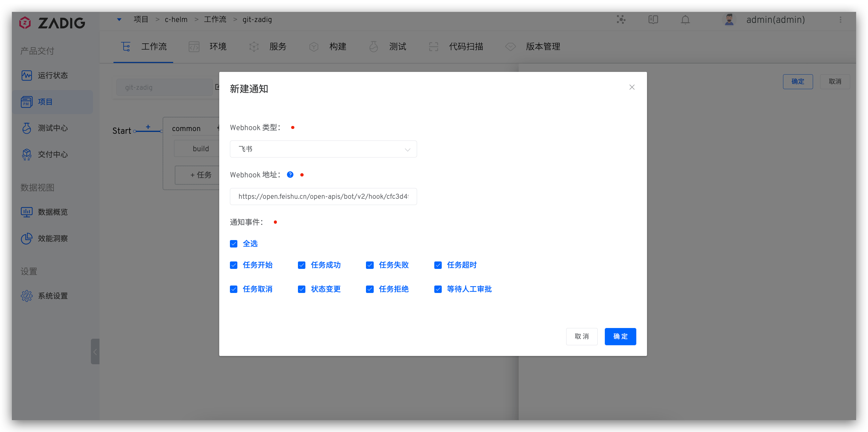The height and width of the screenshot is (432, 868).
Task: Confirm the dialog with 确定
Action: (620, 336)
